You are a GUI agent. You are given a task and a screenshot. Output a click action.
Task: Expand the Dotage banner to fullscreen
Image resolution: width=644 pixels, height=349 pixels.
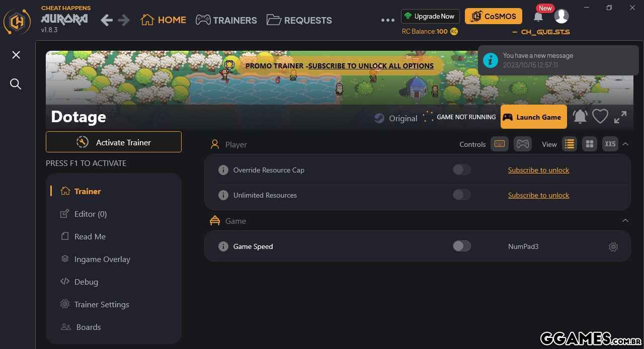pyautogui.click(x=620, y=117)
